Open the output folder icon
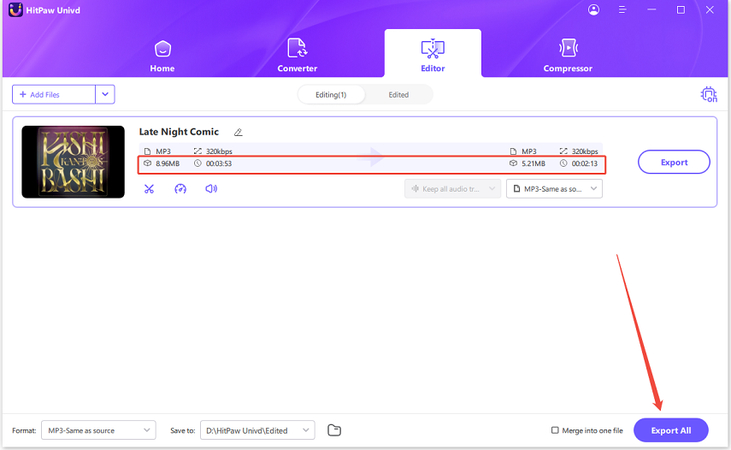This screenshot has height=450, width=731. click(x=334, y=430)
